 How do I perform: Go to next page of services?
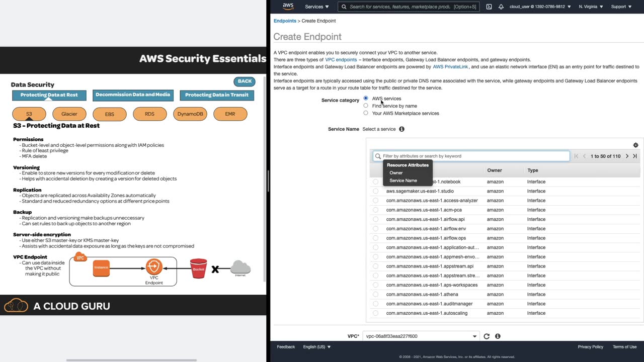(x=627, y=156)
